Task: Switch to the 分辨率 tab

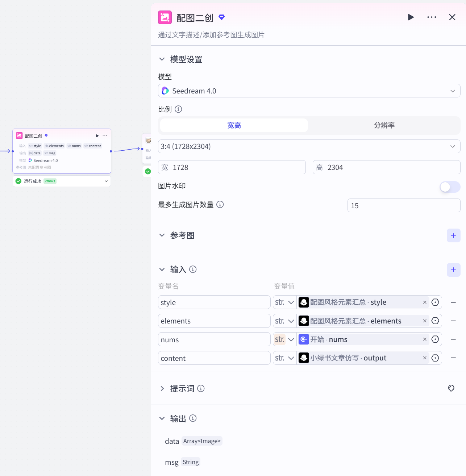Action: 384,125
